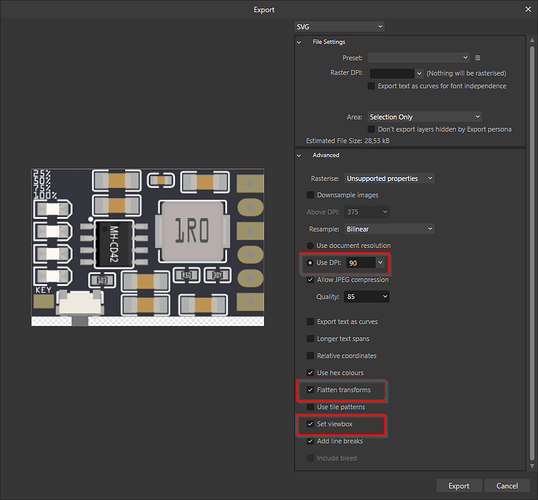This screenshot has height=500, width=538.
Task: Open the preset options menu icon
Action: point(477,58)
